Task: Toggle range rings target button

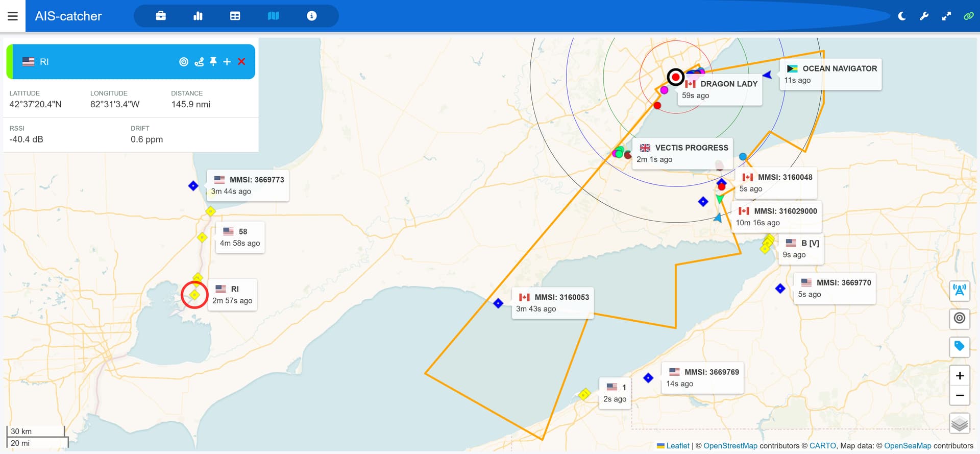Action: pos(960,318)
